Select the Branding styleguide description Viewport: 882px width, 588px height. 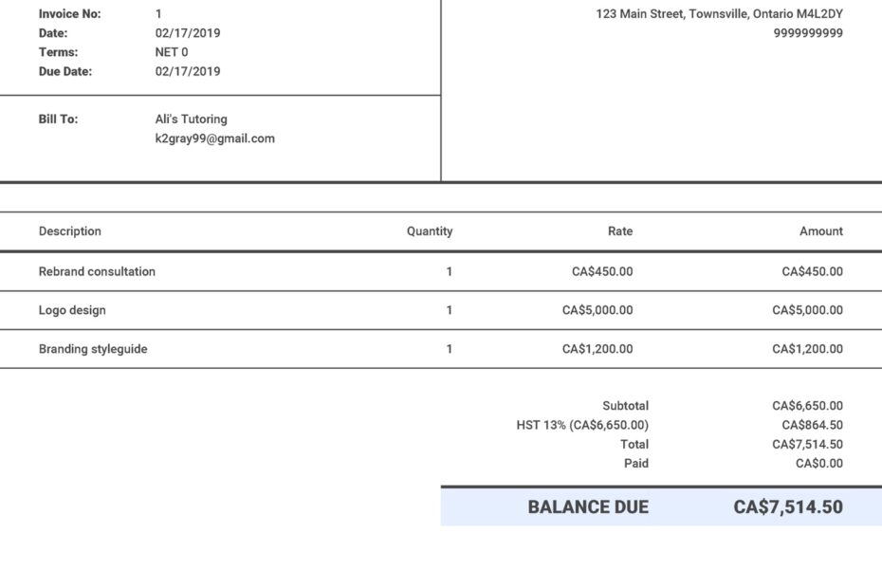[90, 348]
